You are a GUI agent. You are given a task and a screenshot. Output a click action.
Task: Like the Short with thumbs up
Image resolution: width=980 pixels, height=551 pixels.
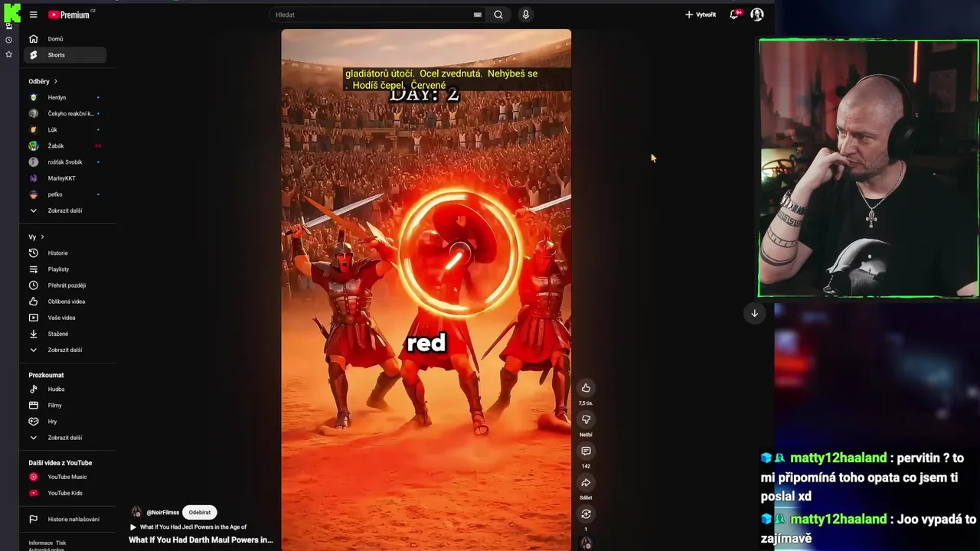point(586,388)
